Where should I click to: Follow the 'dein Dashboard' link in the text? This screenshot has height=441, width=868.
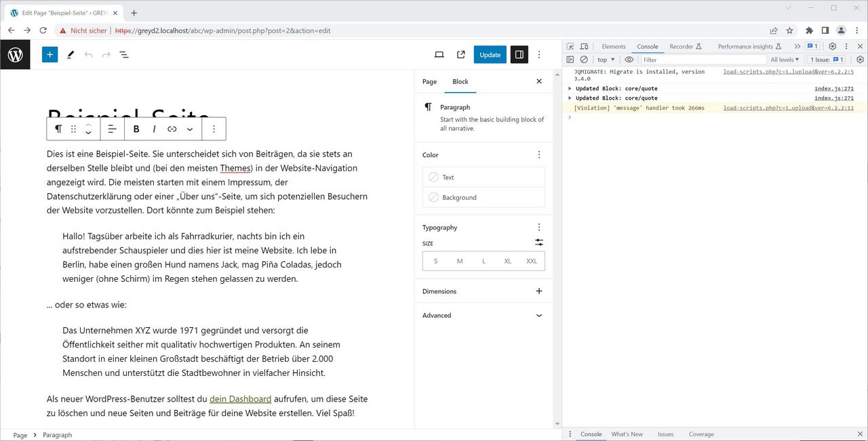[240, 399]
